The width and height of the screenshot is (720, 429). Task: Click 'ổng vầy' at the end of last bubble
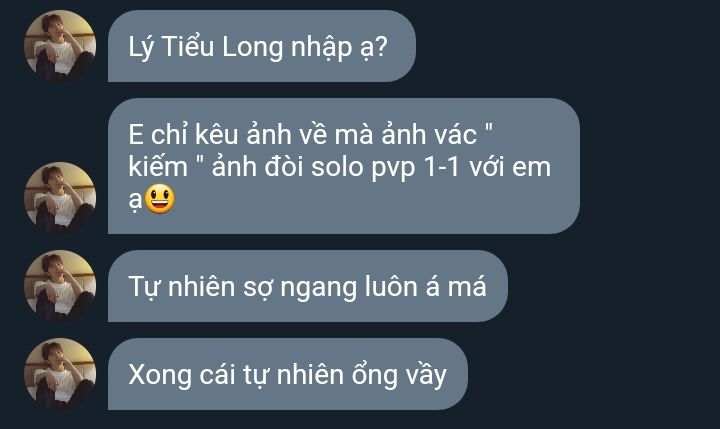(399, 375)
